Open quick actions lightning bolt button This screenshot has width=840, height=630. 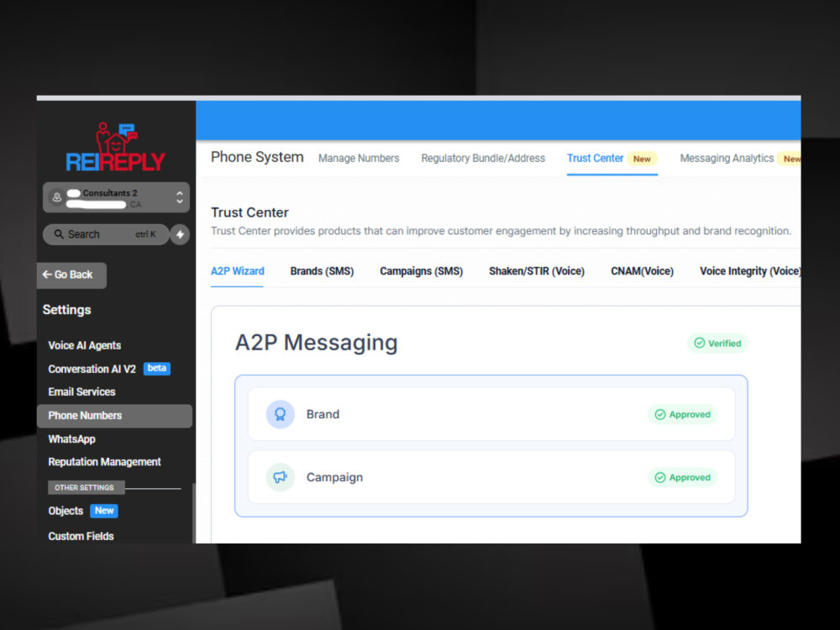180,234
